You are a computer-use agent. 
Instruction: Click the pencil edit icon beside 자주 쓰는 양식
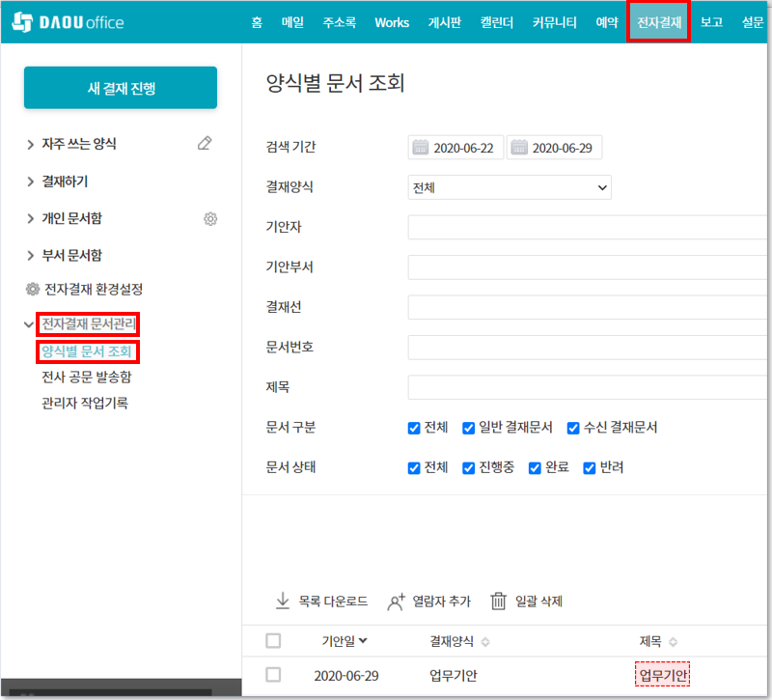click(x=204, y=144)
